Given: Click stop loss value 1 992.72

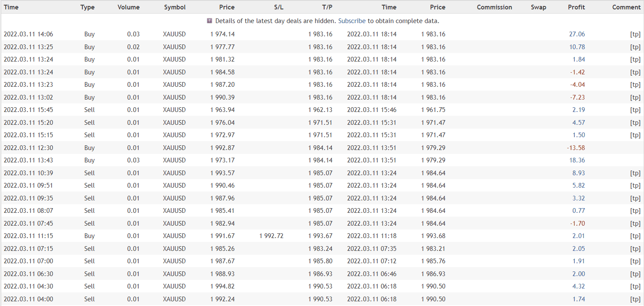Looking at the screenshot, I should [x=271, y=236].
